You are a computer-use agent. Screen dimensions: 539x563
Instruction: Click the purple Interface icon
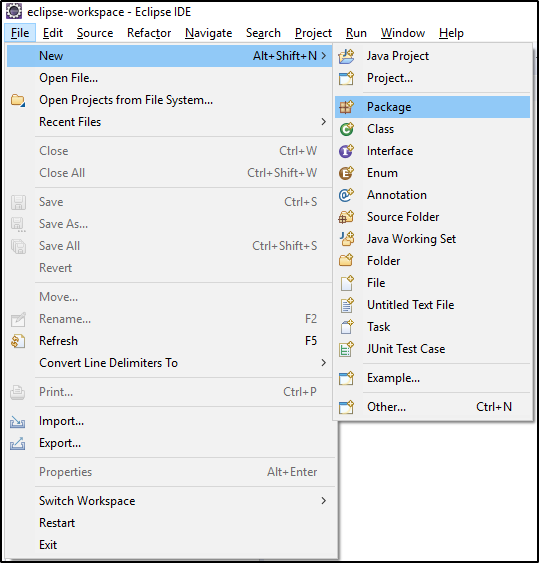[x=347, y=151]
